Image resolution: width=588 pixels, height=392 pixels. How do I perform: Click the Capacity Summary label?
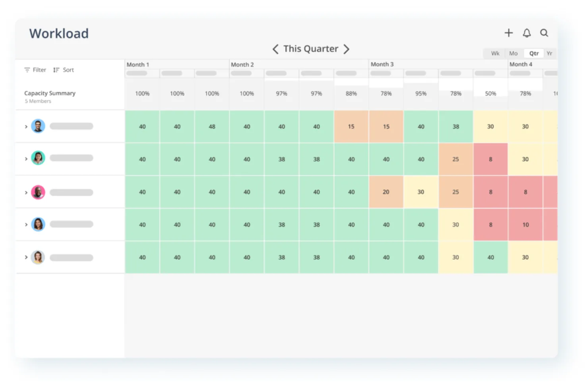[x=50, y=93]
